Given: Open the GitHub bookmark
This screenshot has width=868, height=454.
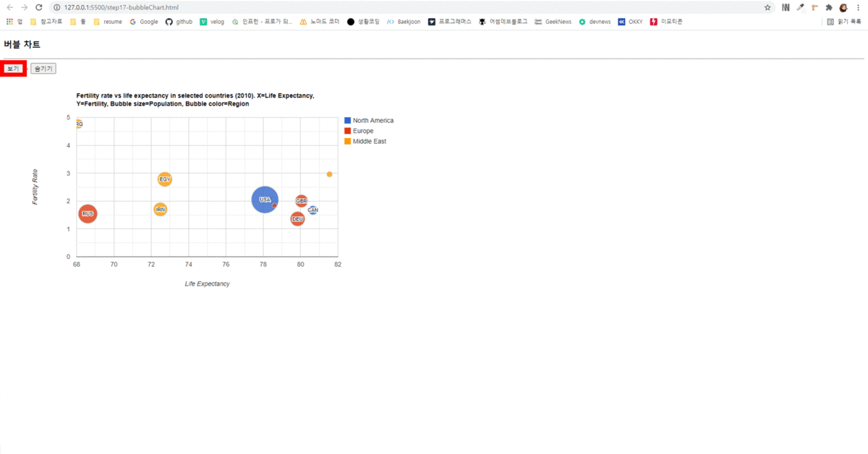Looking at the screenshot, I should click(179, 22).
